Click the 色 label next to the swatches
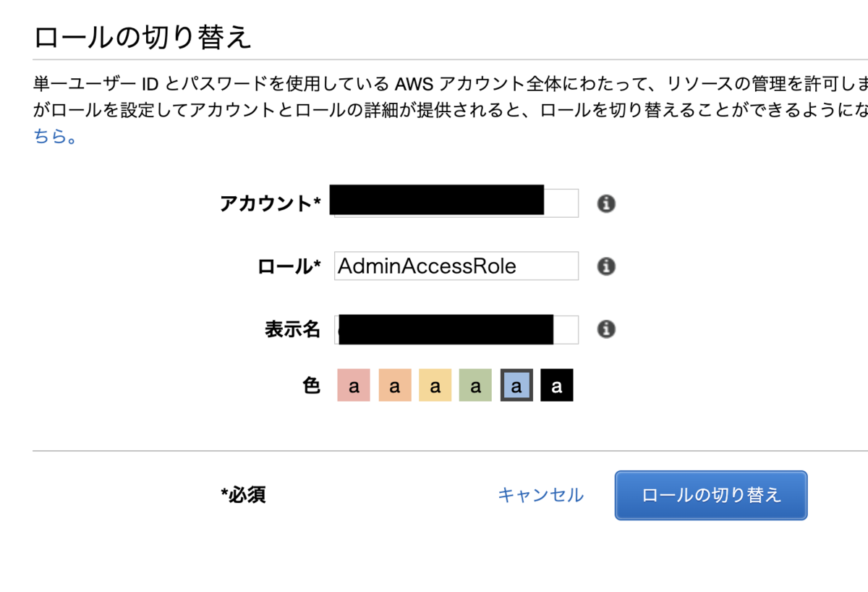This screenshot has width=868, height=592. [x=311, y=385]
